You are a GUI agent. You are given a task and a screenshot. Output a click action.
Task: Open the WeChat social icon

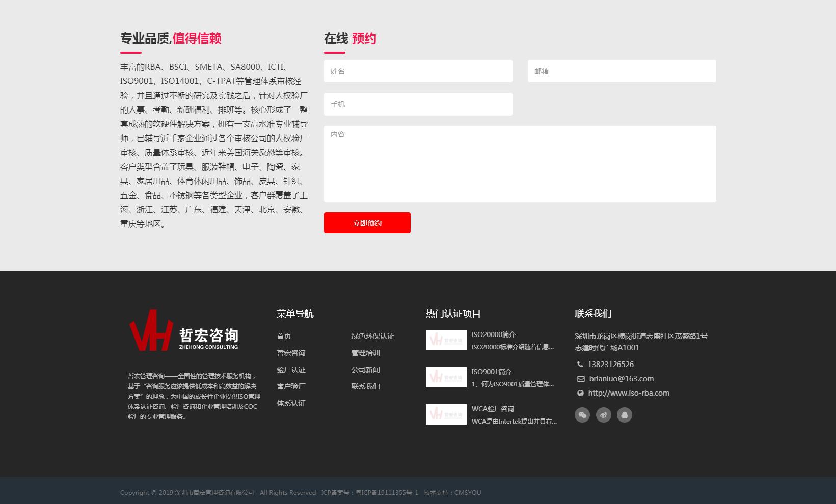(x=582, y=415)
